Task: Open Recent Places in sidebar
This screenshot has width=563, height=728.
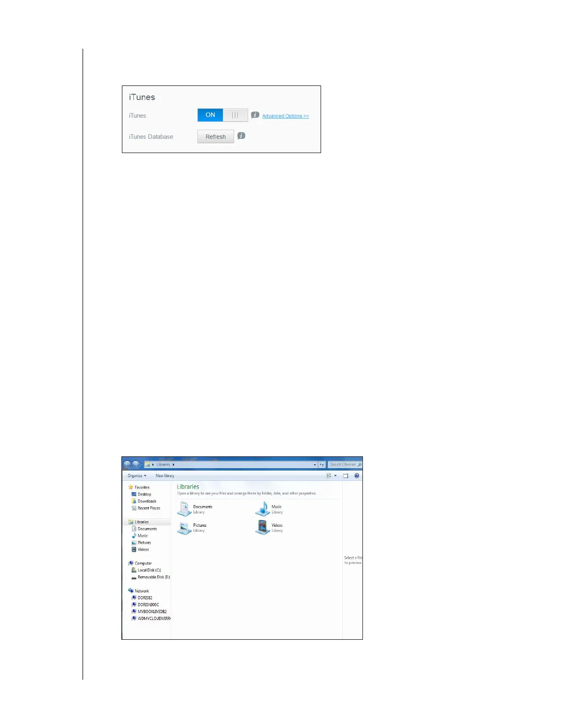Action: click(x=146, y=508)
